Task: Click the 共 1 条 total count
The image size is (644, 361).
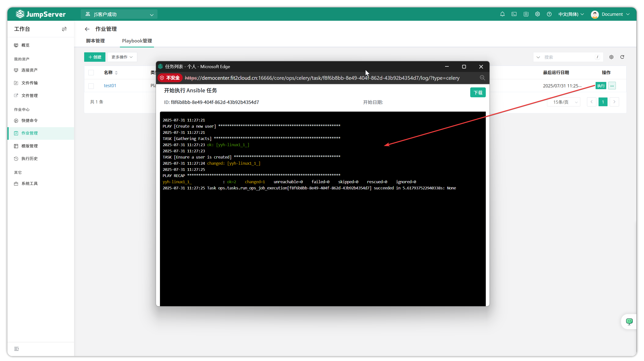Action: (x=97, y=102)
